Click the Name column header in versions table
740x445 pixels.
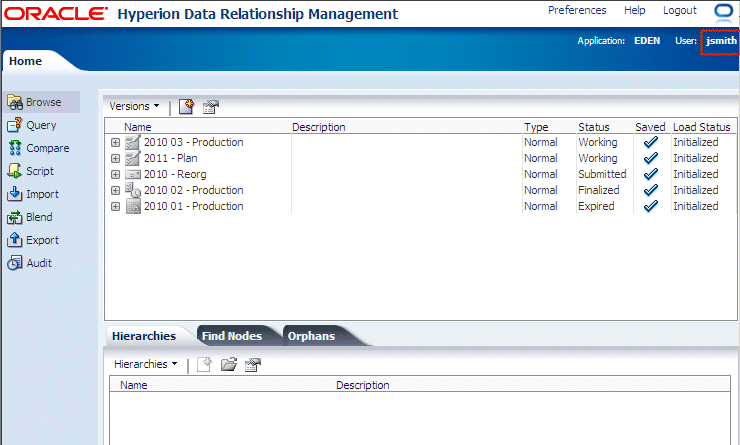coord(137,127)
